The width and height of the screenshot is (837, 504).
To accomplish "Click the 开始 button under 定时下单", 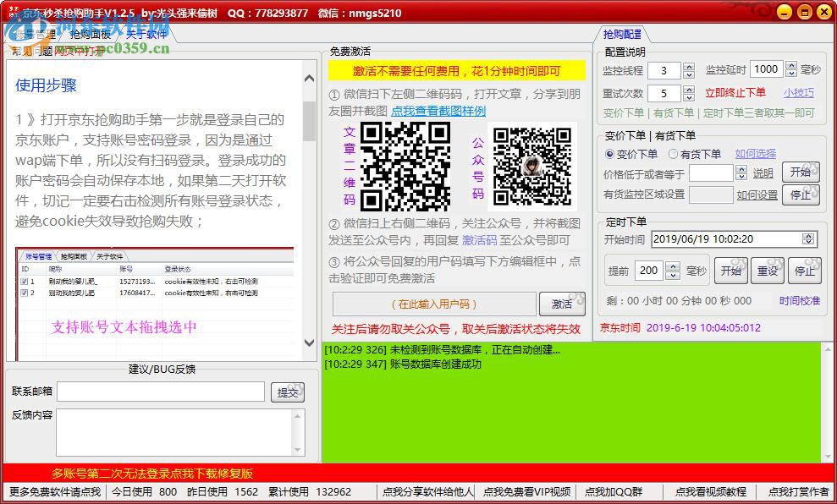I will coord(731,271).
